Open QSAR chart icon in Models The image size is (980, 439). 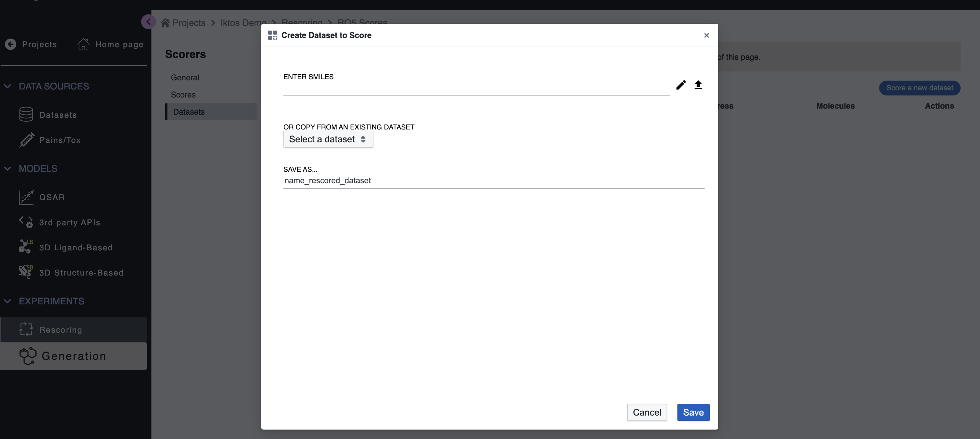pyautogui.click(x=26, y=197)
